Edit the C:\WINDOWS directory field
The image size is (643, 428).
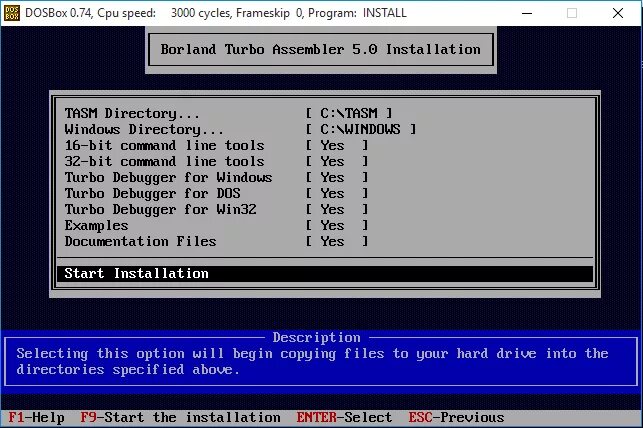click(x=361, y=129)
